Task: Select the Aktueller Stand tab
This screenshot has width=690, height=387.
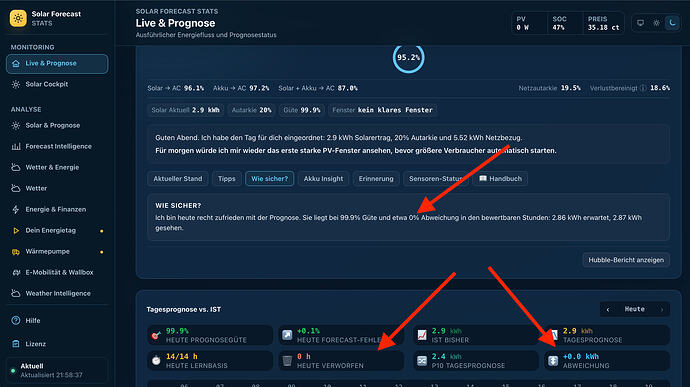Action: pos(178,179)
